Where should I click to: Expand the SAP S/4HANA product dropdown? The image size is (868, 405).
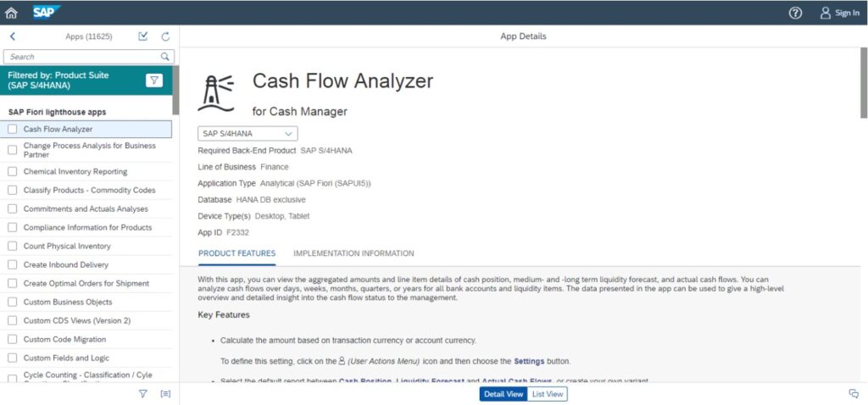click(x=248, y=134)
